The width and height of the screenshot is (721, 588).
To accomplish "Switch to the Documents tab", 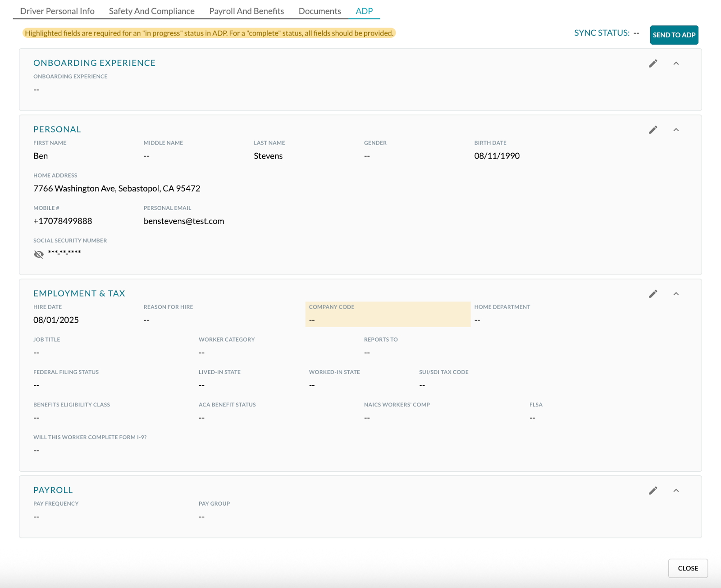I will tap(319, 11).
